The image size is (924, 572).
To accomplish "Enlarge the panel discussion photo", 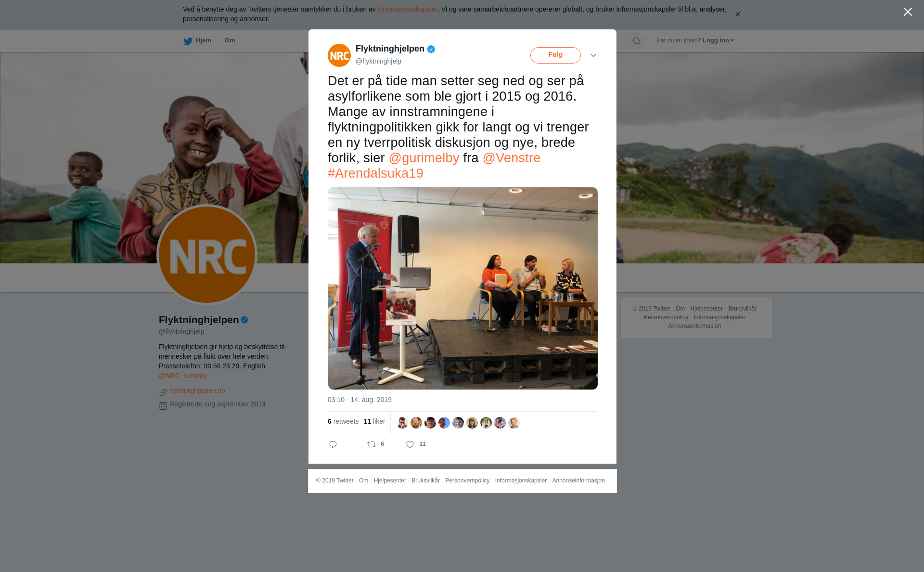I will [x=462, y=288].
